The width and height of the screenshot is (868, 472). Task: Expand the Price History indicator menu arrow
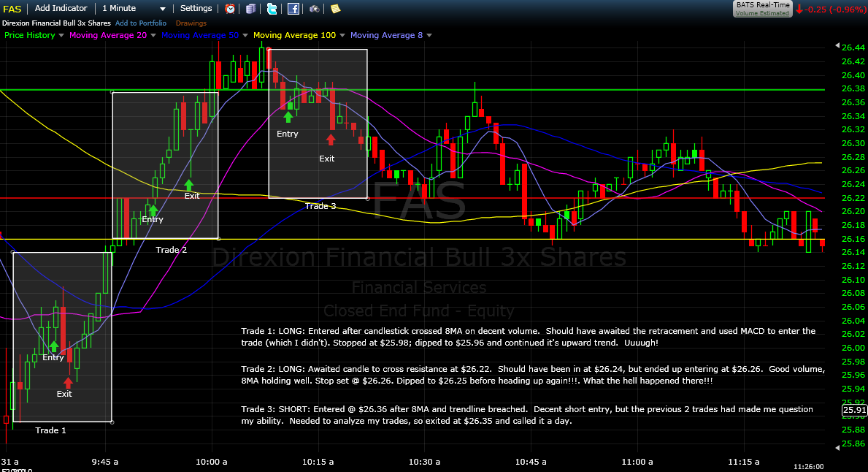[61, 36]
